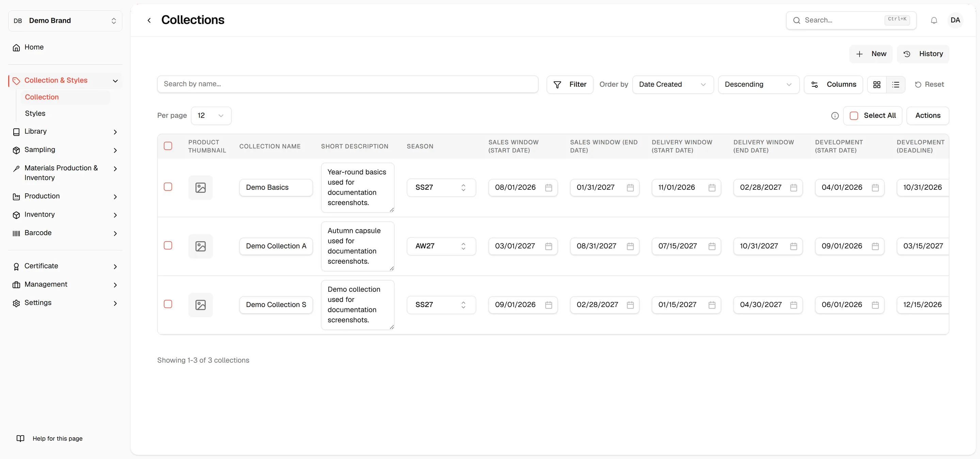This screenshot has width=980, height=459.
Task: Open calendar for Demo Basics delivery end date
Action: click(793, 188)
